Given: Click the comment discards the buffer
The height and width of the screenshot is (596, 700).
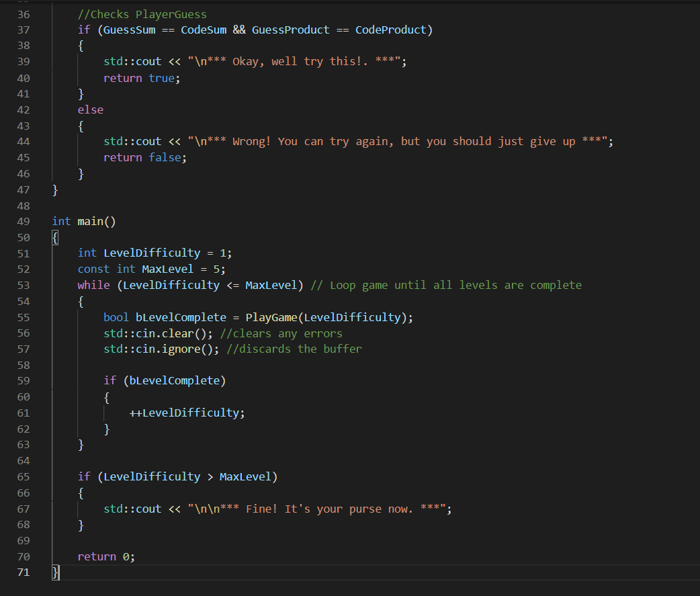Looking at the screenshot, I should coord(296,349).
